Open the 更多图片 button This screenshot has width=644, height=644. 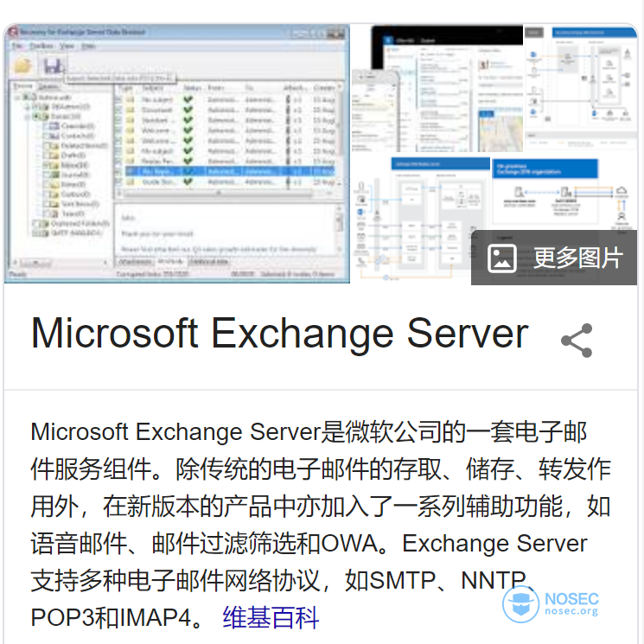tap(554, 258)
